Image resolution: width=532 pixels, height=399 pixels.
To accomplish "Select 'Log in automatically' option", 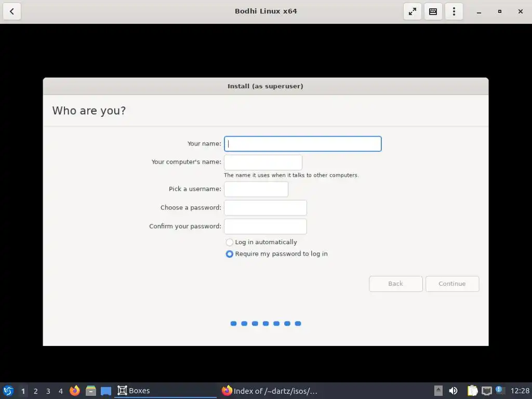I will [261, 242].
